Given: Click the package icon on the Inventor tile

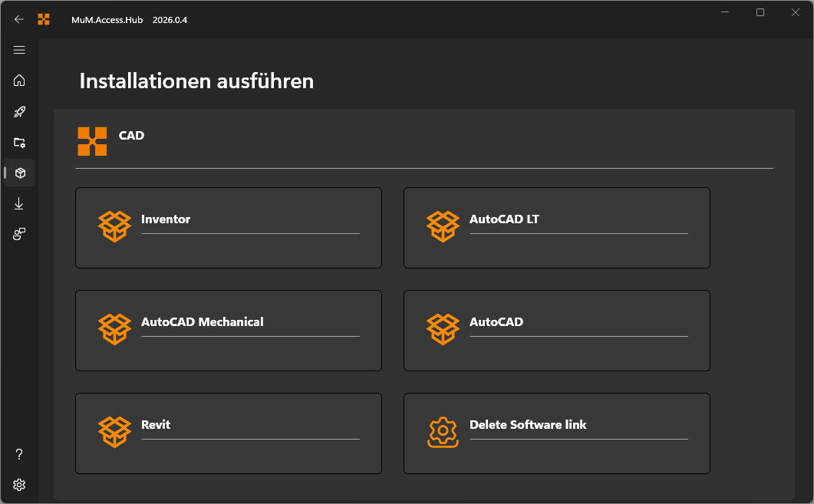Looking at the screenshot, I should [114, 226].
